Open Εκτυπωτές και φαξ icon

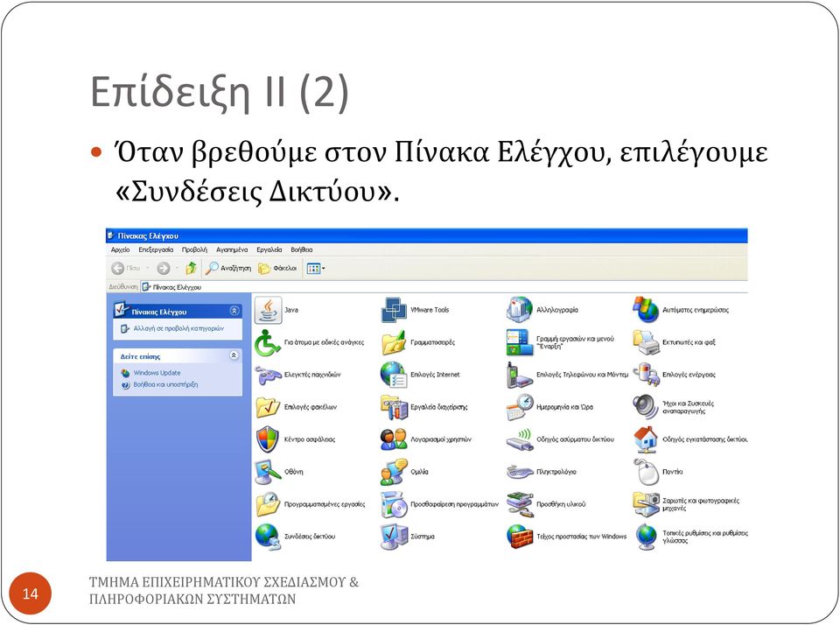pyautogui.click(x=646, y=342)
